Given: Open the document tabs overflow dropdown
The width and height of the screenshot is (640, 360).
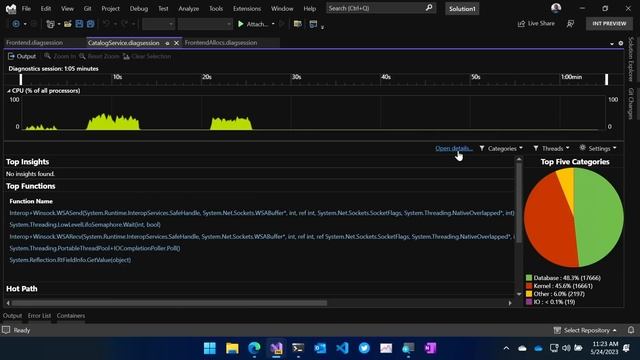Looking at the screenshot, I should coord(612,43).
